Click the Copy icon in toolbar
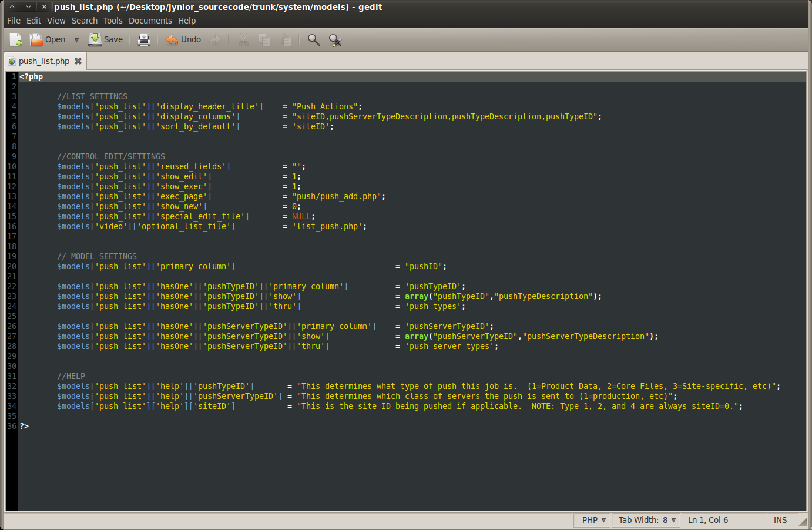Image resolution: width=812 pixels, height=530 pixels. 264,40
